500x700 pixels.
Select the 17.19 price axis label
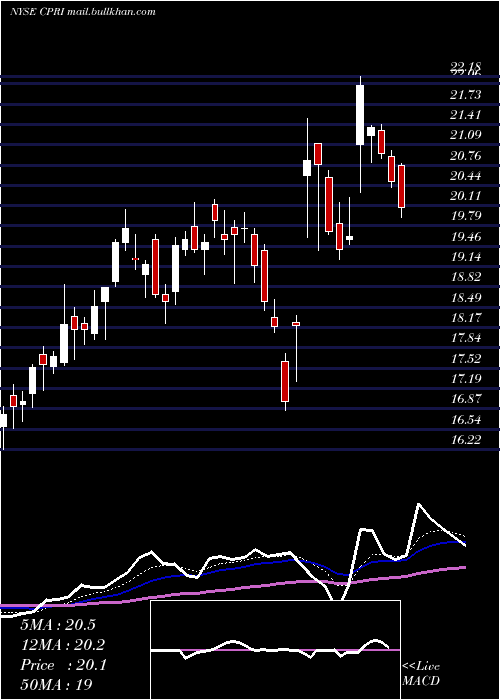pyautogui.click(x=466, y=378)
